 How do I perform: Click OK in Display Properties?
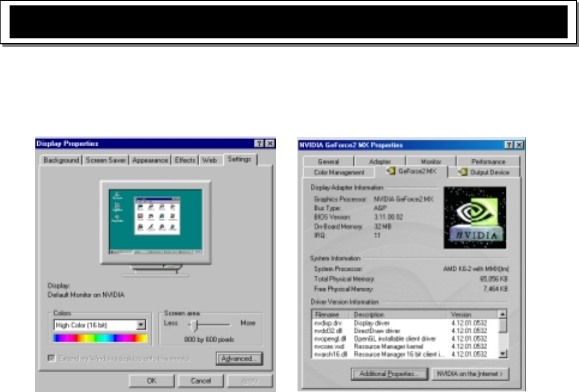[152, 381]
